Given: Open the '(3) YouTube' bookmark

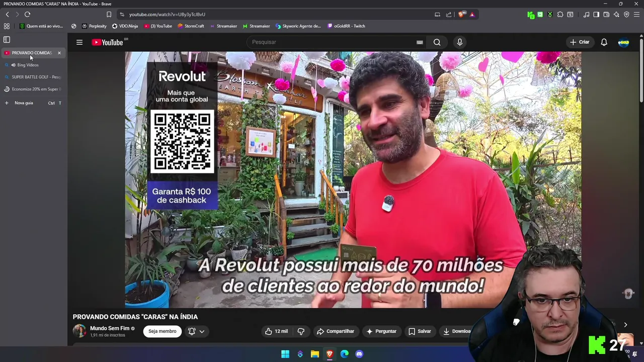Looking at the screenshot, I should [x=158, y=26].
